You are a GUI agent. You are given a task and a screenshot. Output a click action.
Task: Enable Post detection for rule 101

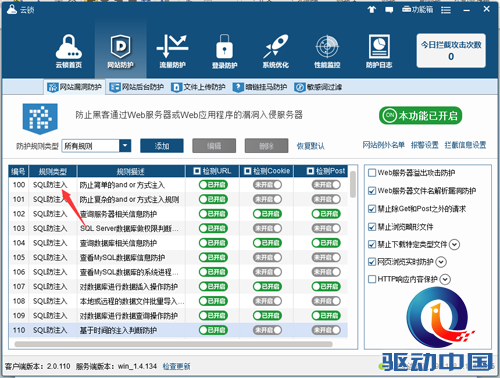[326, 199]
